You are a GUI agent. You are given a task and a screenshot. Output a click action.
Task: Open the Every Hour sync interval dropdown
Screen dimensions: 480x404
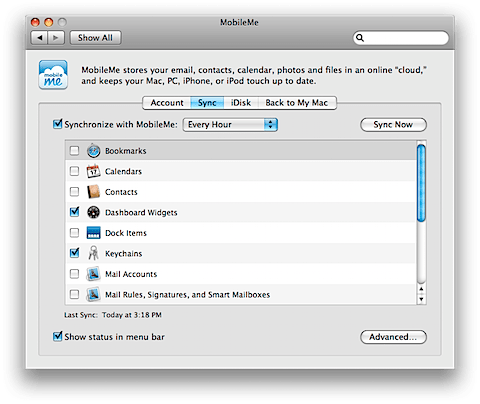coord(230,125)
